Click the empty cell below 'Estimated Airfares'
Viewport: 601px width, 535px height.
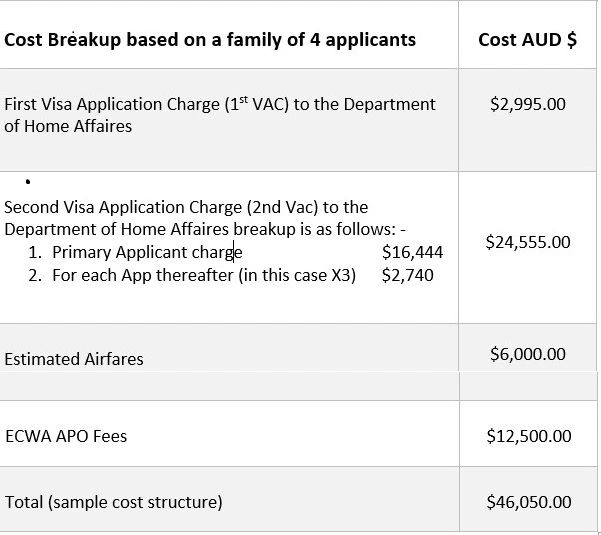click(230, 386)
